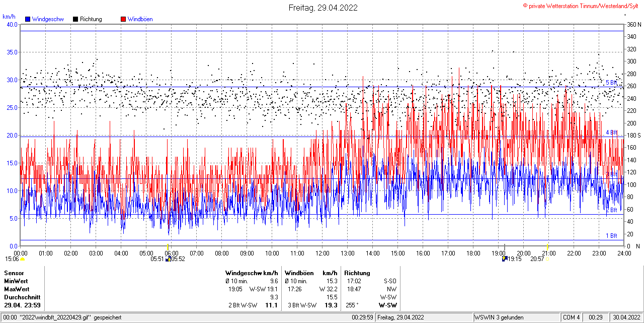The image size is (644, 323).
Task: Click the MinWert row label
Action: coord(16,281)
